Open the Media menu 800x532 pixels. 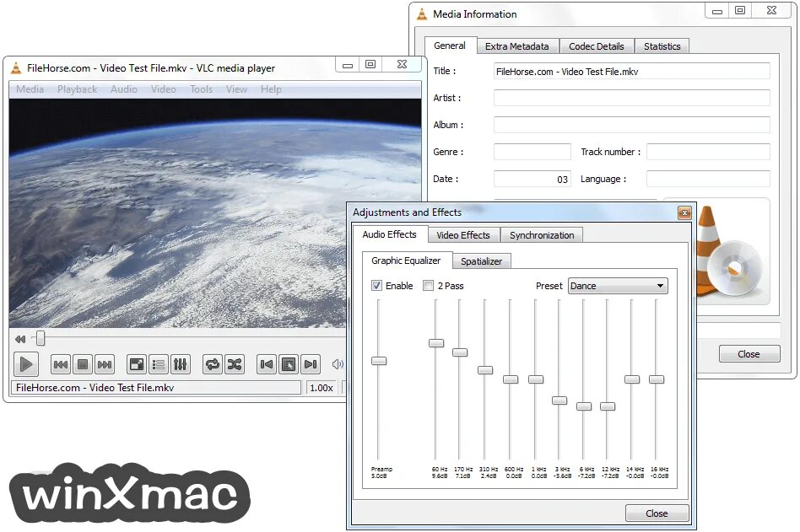coord(30,89)
